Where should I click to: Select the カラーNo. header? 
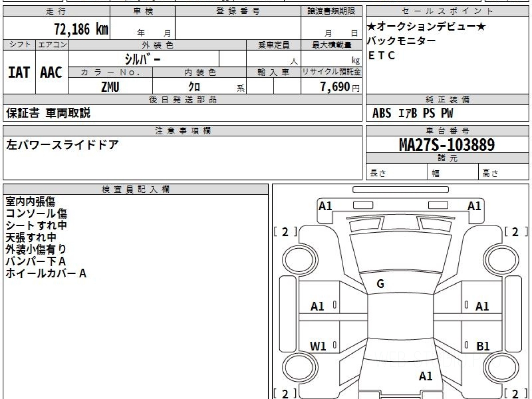(110, 73)
